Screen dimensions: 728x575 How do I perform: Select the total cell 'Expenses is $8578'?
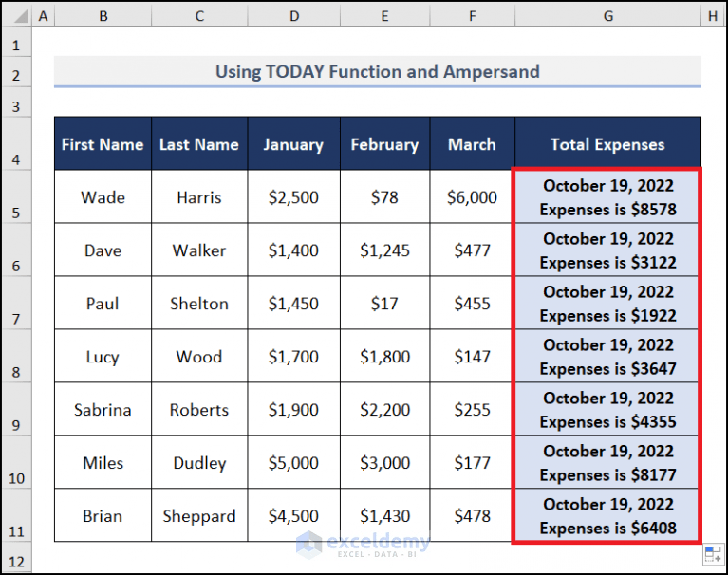pyautogui.click(x=607, y=196)
